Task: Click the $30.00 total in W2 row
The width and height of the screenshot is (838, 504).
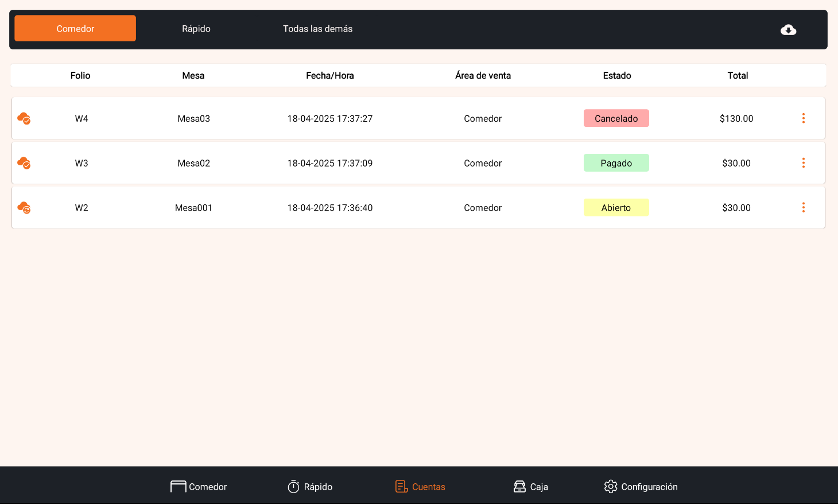Action: (x=736, y=208)
